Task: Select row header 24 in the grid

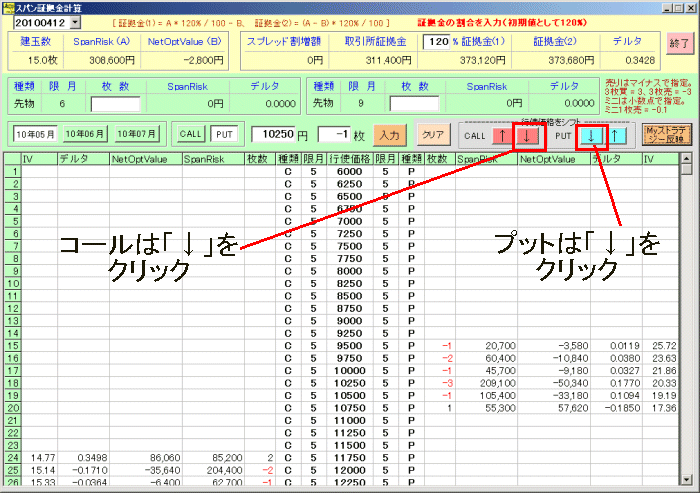Action: tap(13, 458)
